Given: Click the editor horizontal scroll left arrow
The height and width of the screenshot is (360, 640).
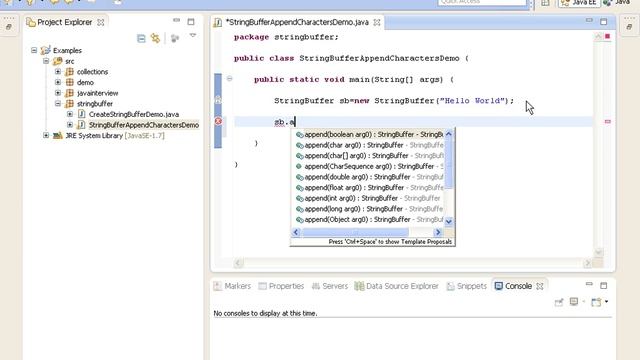Looking at the screenshot, I should [238, 263].
